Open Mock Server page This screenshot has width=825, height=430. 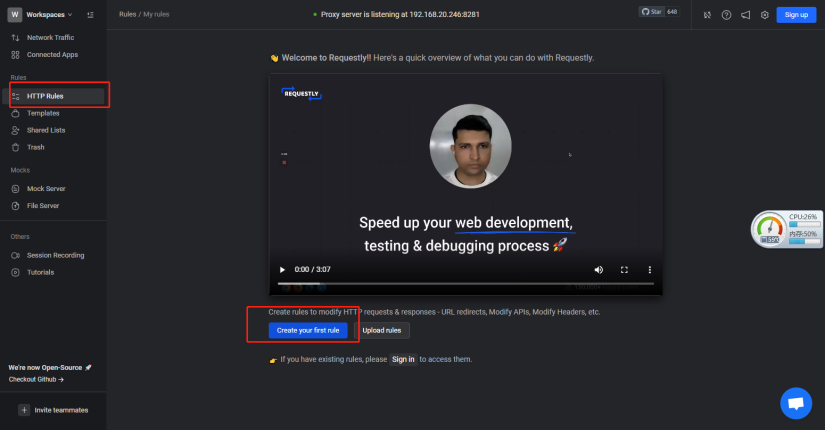pyautogui.click(x=46, y=188)
